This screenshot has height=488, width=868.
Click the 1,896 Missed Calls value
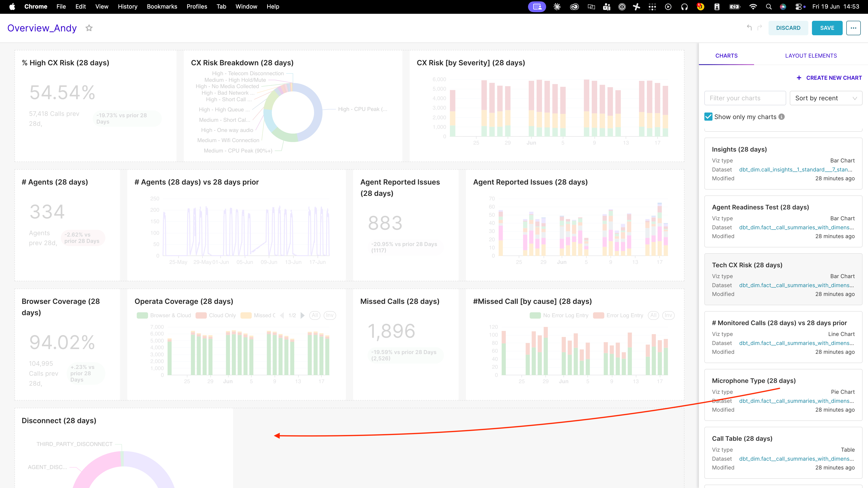[391, 331]
